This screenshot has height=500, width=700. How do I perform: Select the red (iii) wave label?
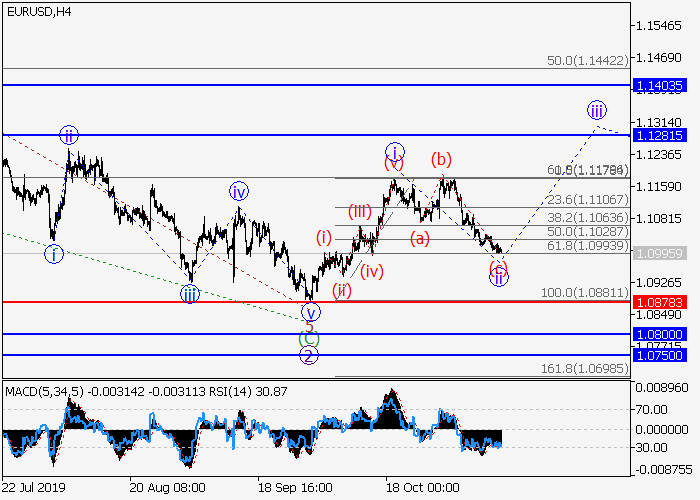pos(360,212)
